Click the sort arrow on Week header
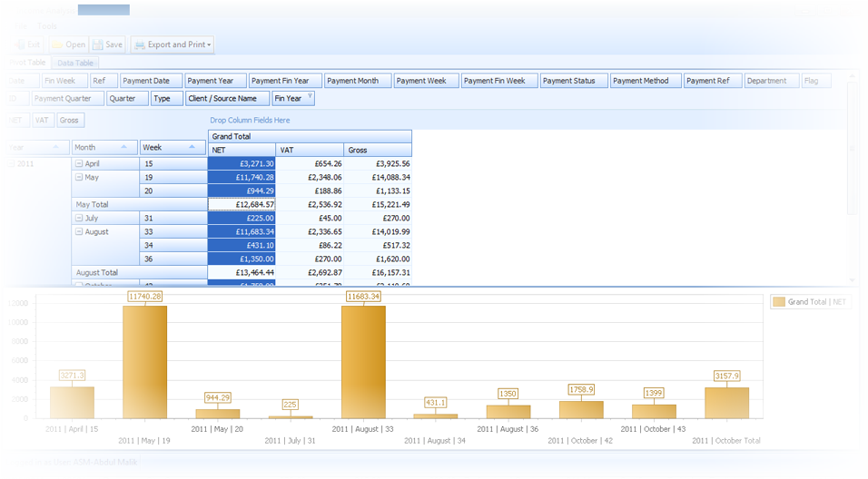Screen dimensions: 868x479 [x=192, y=147]
